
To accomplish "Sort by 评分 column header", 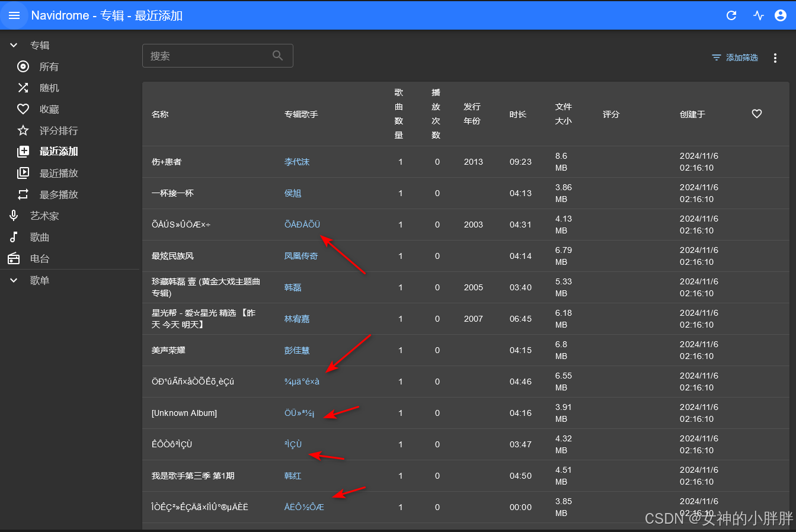I will pyautogui.click(x=611, y=114).
